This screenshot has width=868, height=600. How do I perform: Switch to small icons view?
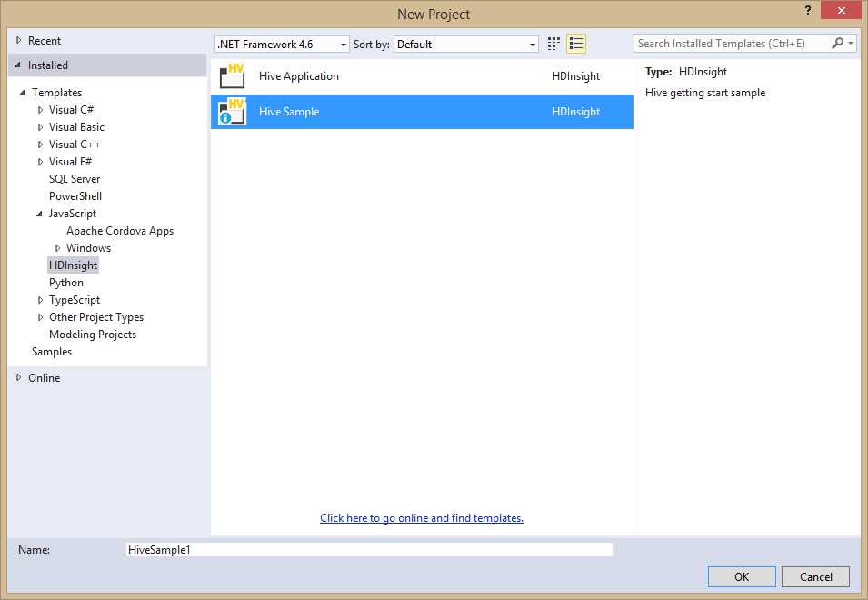click(553, 43)
